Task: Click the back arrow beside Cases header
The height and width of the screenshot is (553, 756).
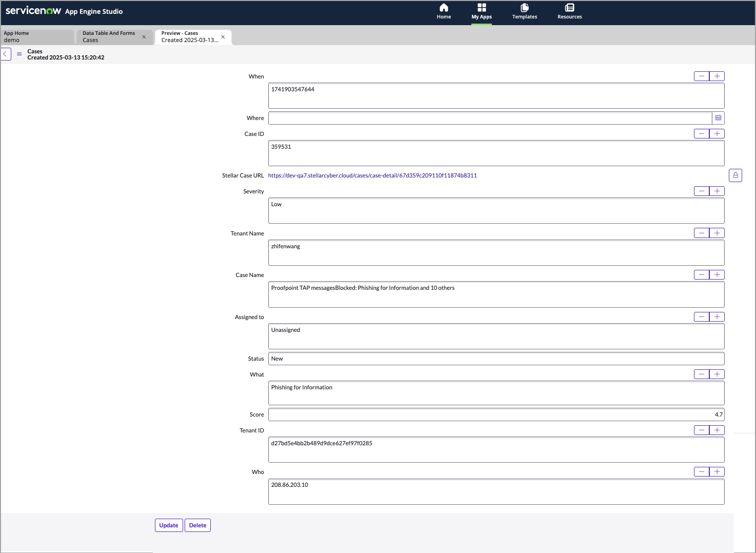Action: 6,54
